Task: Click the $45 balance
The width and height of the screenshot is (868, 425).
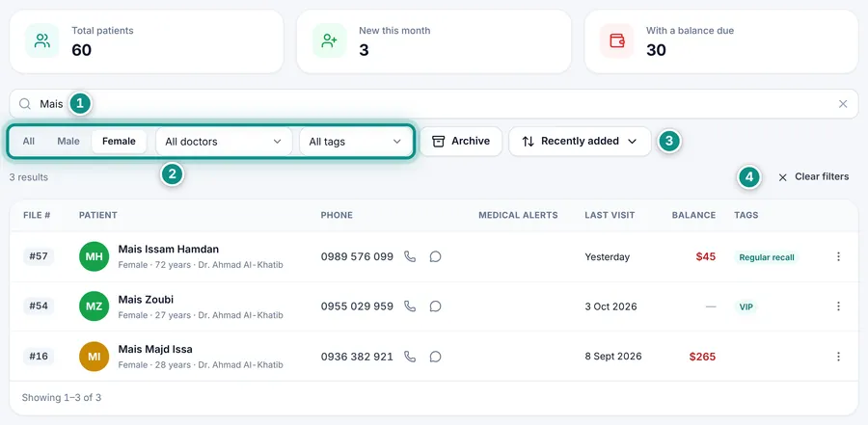Action: (x=706, y=256)
